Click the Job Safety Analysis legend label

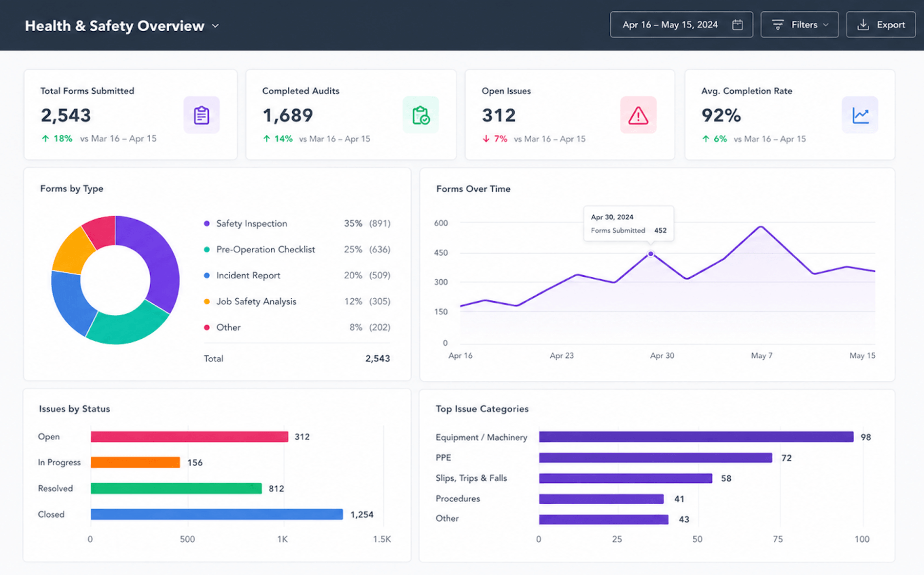pyautogui.click(x=256, y=302)
